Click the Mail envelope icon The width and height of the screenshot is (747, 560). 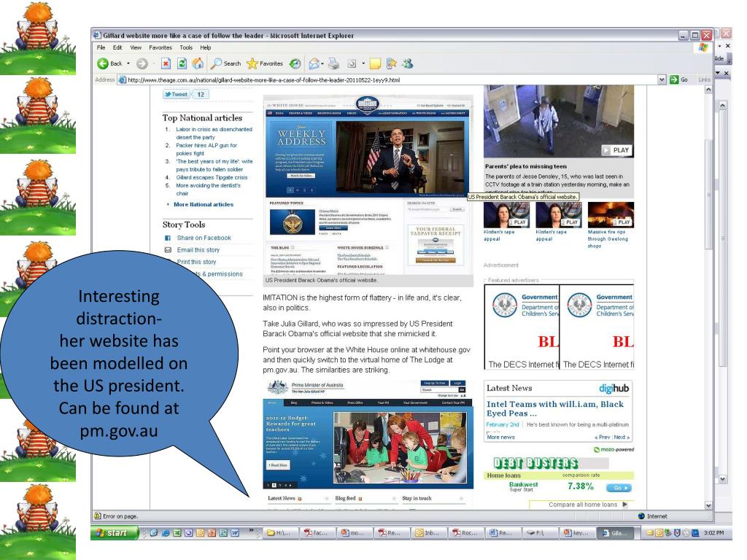coord(314,63)
